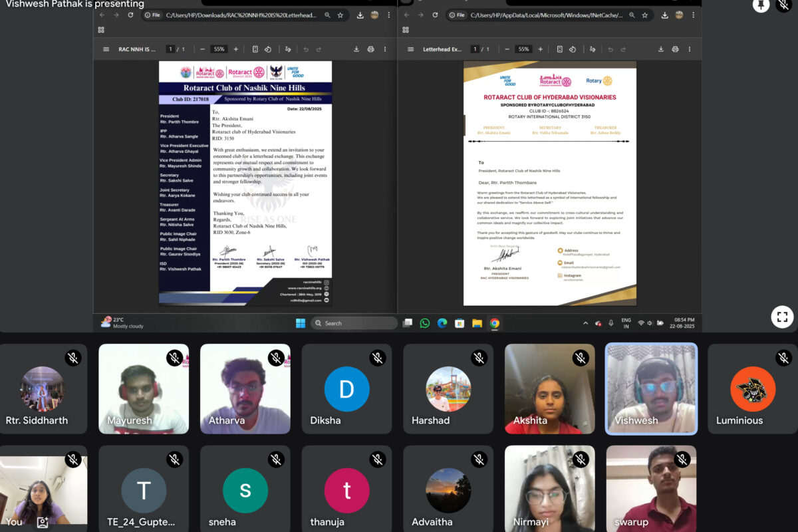Enter full screen for the presentation
The height and width of the screenshot is (532, 798).
(x=782, y=317)
